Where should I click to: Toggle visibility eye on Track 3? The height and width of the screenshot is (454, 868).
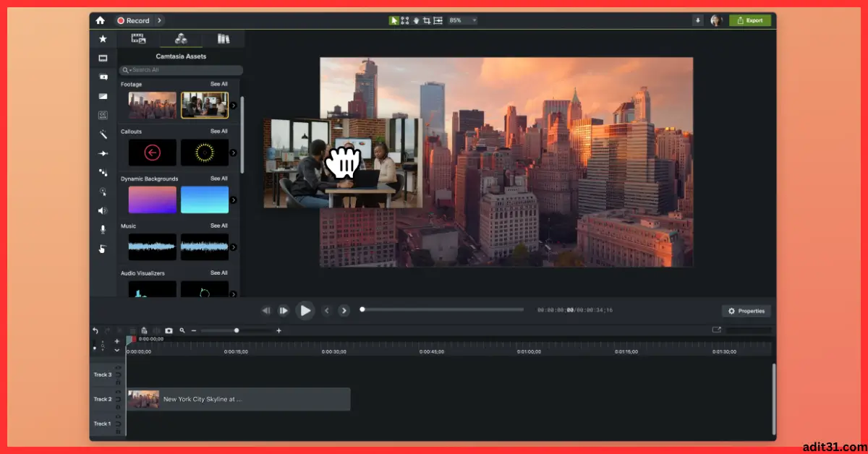(x=119, y=368)
